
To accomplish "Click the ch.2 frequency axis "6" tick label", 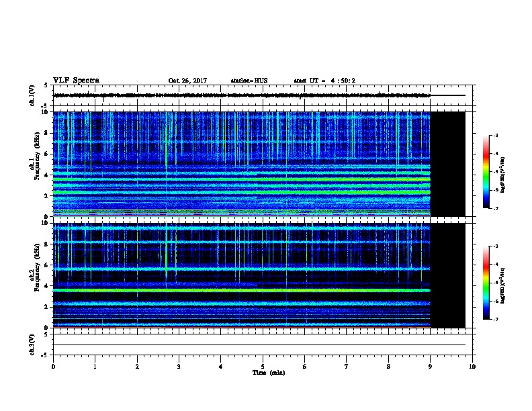I will 46,265.
